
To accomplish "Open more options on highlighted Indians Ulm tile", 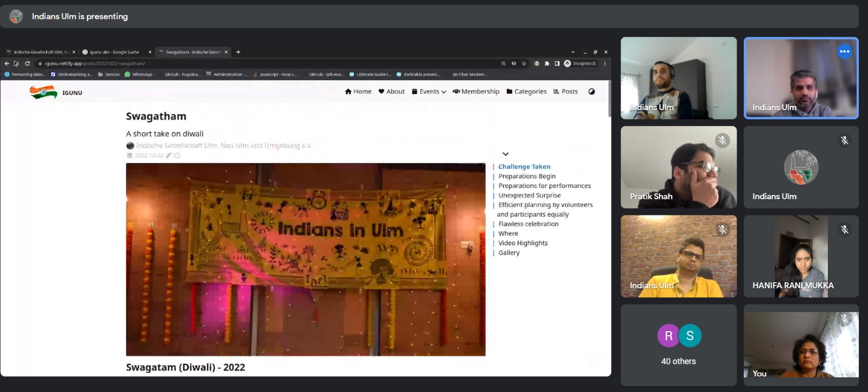I will [845, 52].
